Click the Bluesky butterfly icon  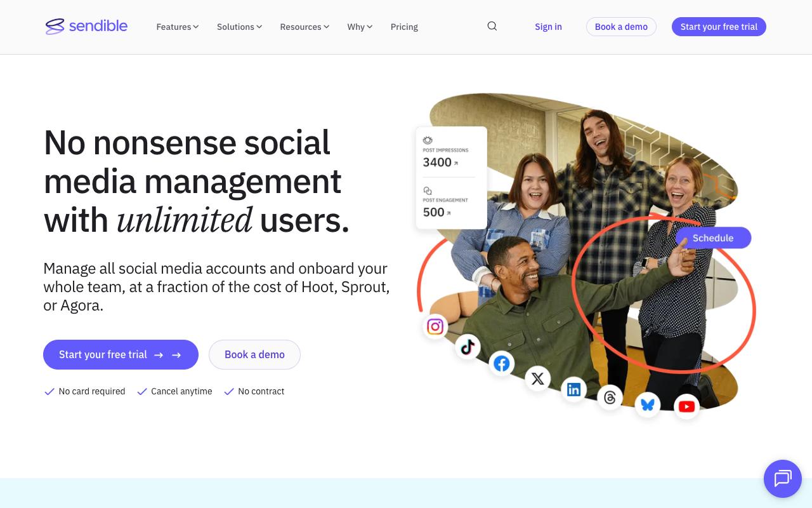[x=648, y=404]
